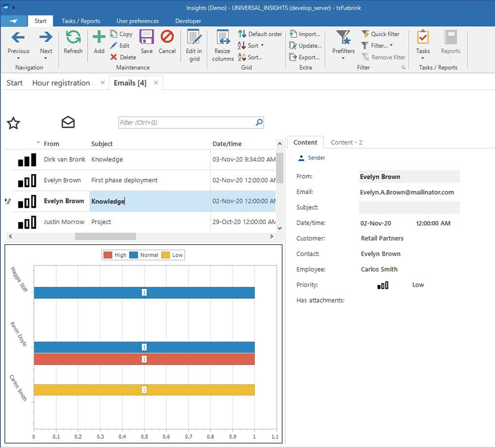Open User preferences ribbon tab
Image resolution: width=495 pixels, height=448 pixels.
click(x=138, y=21)
